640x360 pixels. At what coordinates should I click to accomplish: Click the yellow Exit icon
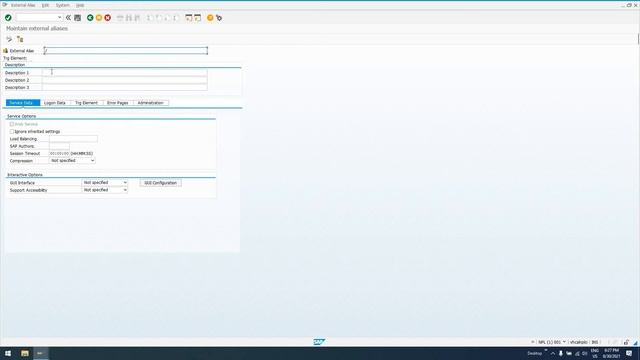pos(99,18)
